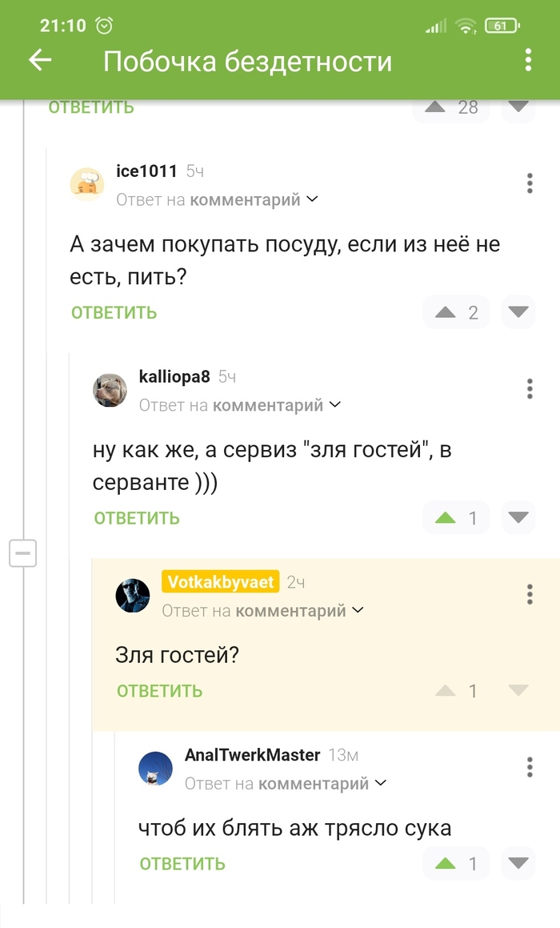Open options menu for AnalTwerkMaster's comment
This screenshot has width=560, height=928.
click(529, 767)
